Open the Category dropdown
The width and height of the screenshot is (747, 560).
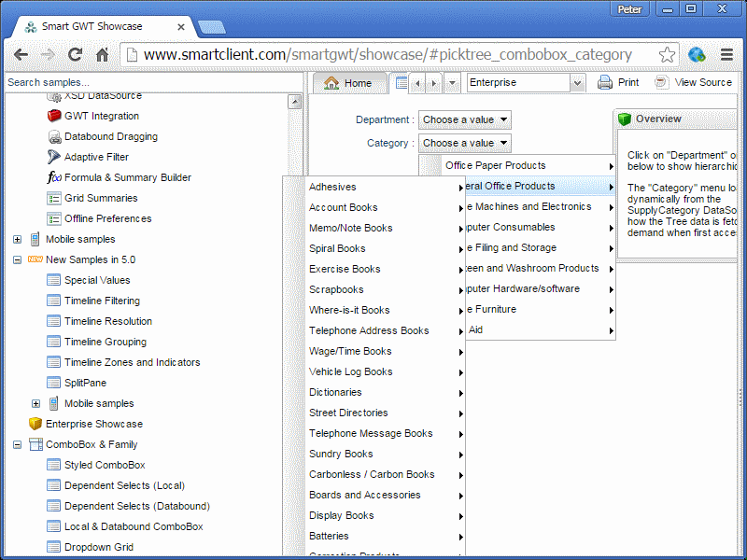click(465, 143)
